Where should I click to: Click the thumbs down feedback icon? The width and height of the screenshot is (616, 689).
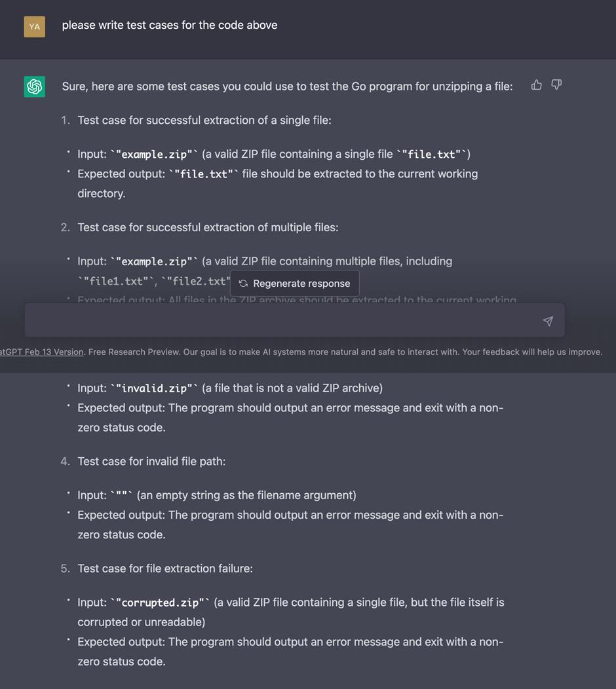click(x=556, y=84)
